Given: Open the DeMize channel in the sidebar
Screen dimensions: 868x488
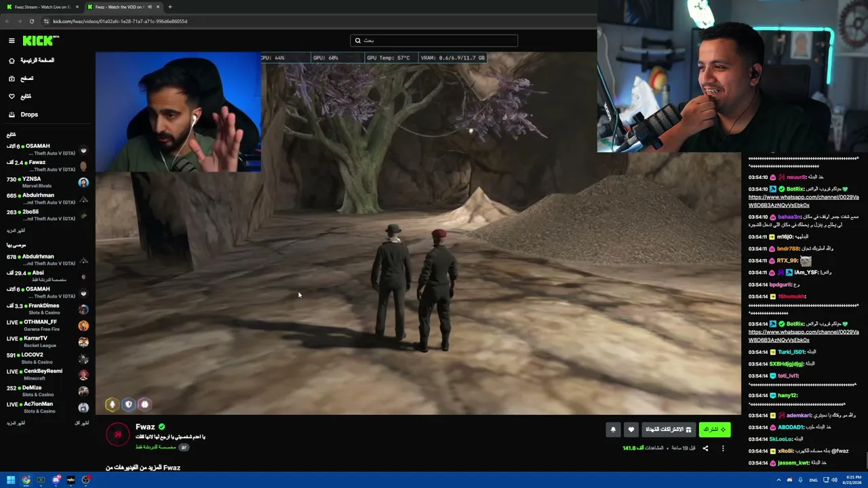Looking at the screenshot, I should [47, 391].
